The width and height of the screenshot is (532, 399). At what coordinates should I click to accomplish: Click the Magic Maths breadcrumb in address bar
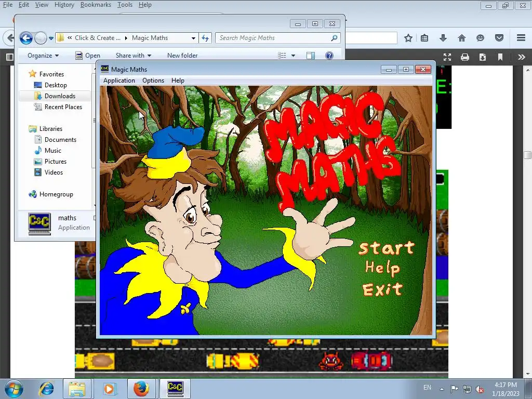(x=150, y=38)
